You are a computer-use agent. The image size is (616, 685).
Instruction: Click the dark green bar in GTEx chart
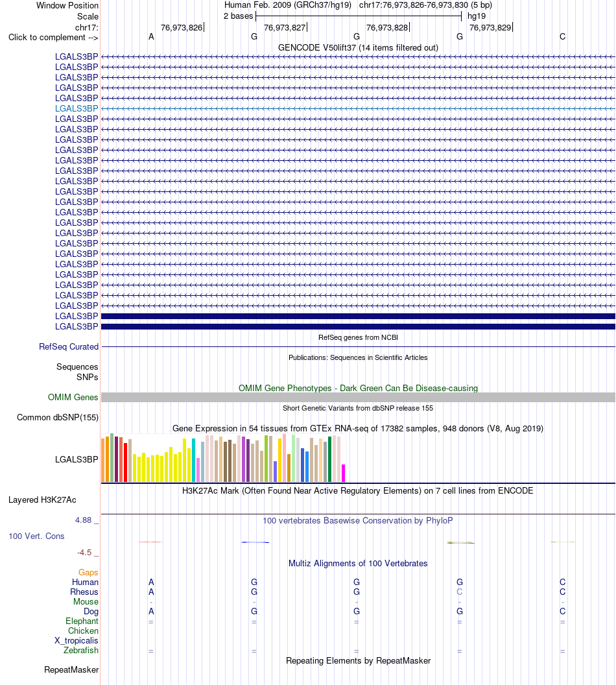point(329,459)
